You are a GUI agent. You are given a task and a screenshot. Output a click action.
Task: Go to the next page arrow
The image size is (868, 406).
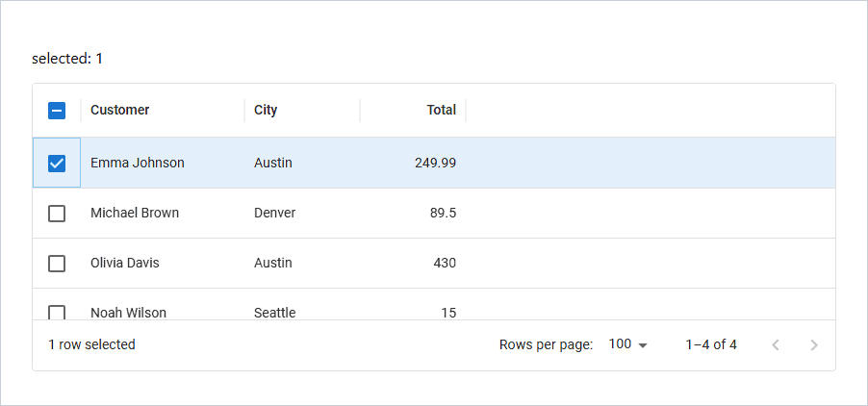814,345
